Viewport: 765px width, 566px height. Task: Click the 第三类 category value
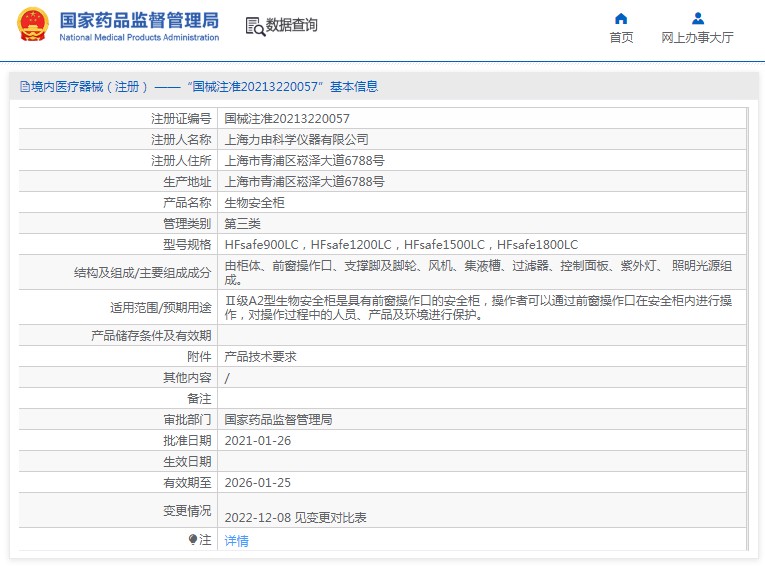pos(242,223)
